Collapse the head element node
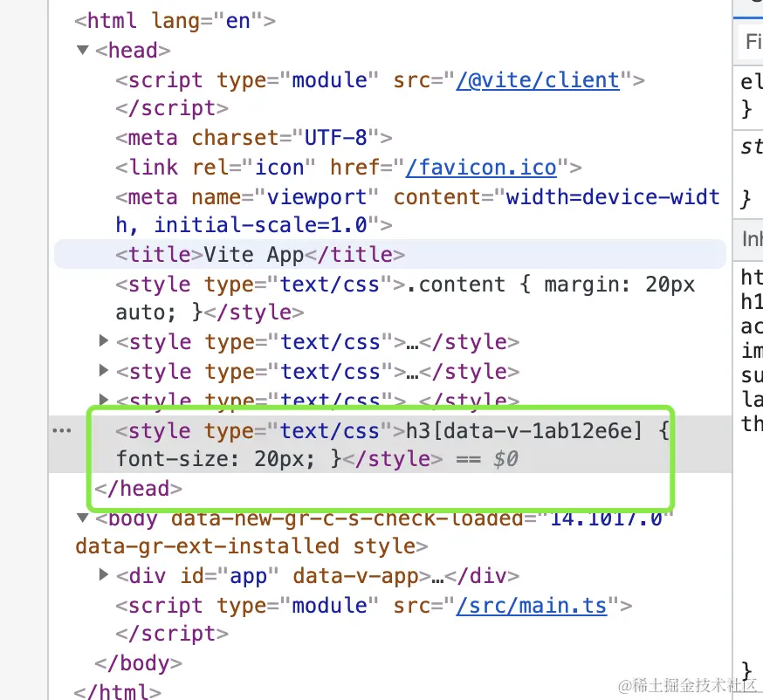Screen dimensions: 763x700 click(x=83, y=50)
